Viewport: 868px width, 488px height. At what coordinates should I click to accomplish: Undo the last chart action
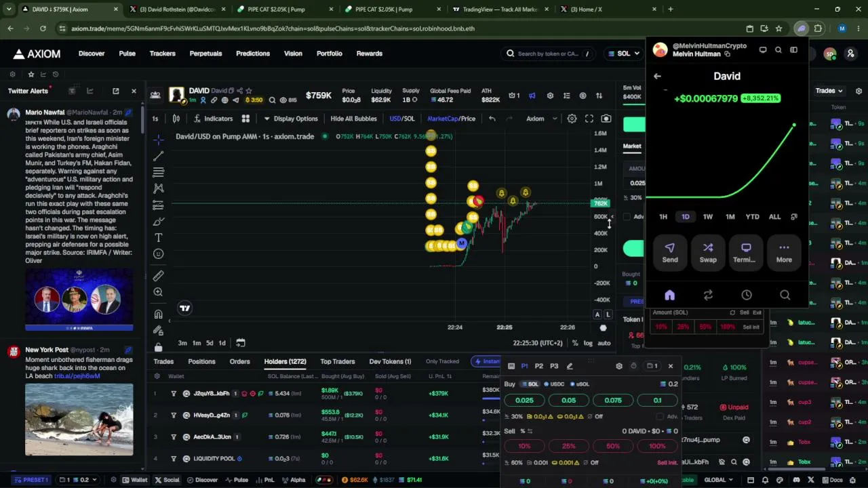(x=492, y=119)
